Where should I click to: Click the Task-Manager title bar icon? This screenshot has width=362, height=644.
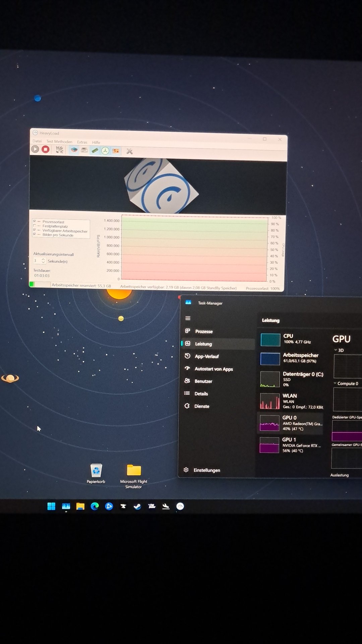point(188,302)
